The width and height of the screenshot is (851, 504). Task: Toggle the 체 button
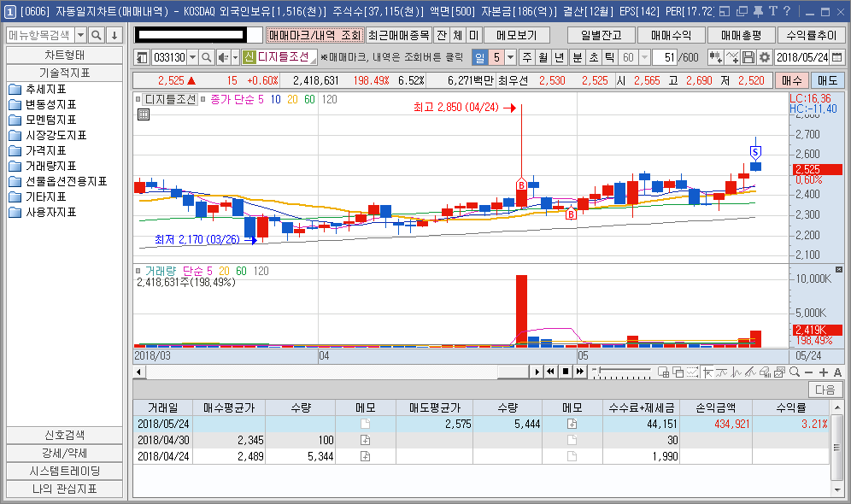point(457,35)
